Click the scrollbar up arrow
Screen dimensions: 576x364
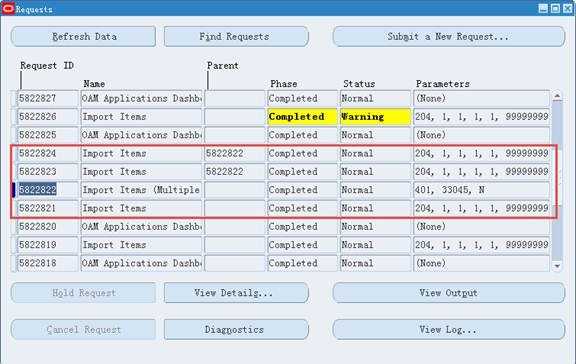(557, 97)
